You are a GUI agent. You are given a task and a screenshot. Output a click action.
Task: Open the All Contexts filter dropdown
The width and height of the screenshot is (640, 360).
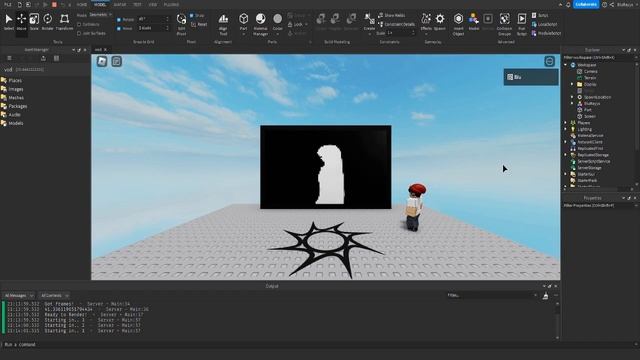pyautogui.click(x=54, y=296)
